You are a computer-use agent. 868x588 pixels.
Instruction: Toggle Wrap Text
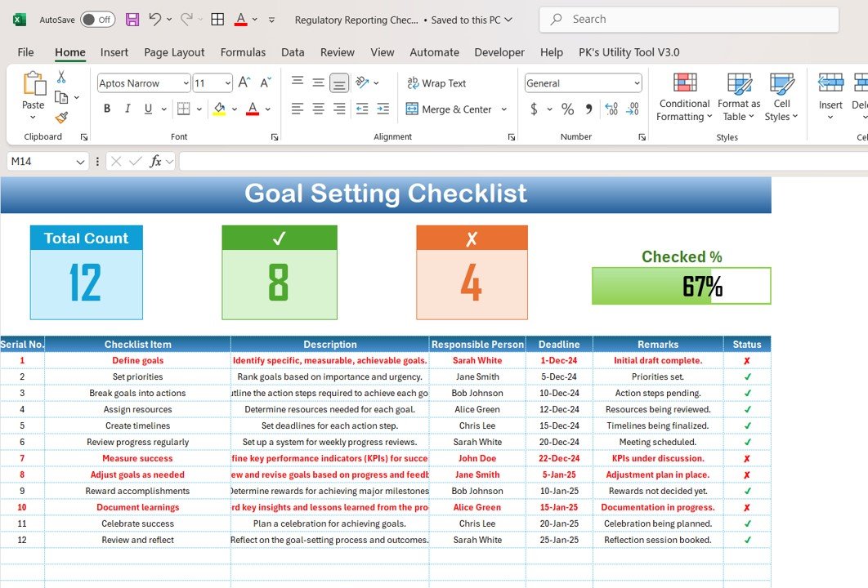click(436, 83)
